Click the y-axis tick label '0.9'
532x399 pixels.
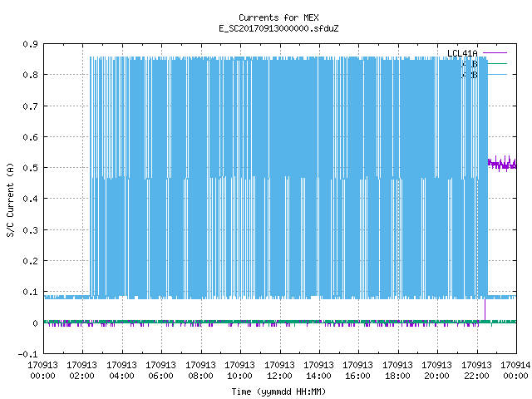pos(30,44)
